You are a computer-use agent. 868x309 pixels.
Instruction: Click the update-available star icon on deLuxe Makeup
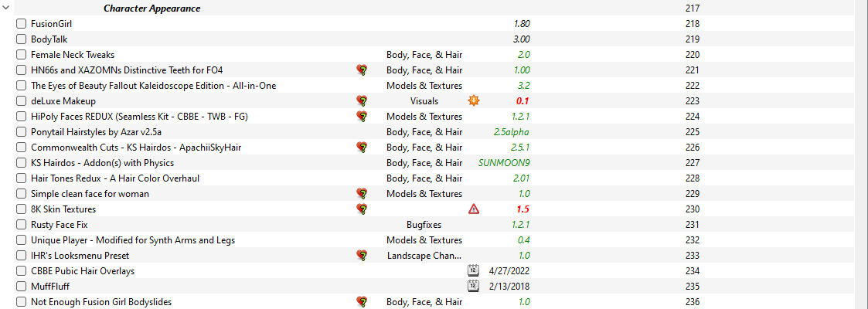pyautogui.click(x=473, y=100)
